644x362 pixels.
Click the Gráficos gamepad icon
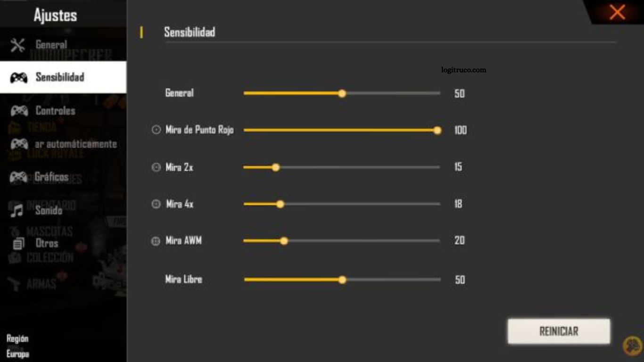18,177
